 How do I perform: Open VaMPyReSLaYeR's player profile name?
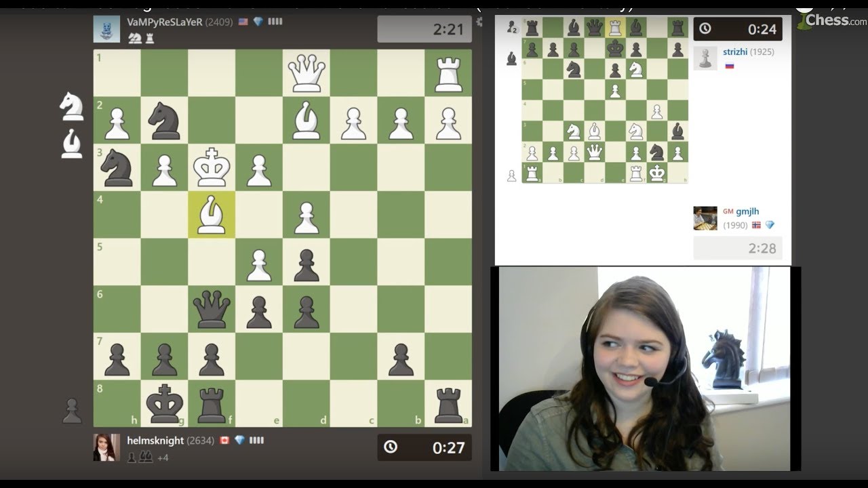pos(165,22)
